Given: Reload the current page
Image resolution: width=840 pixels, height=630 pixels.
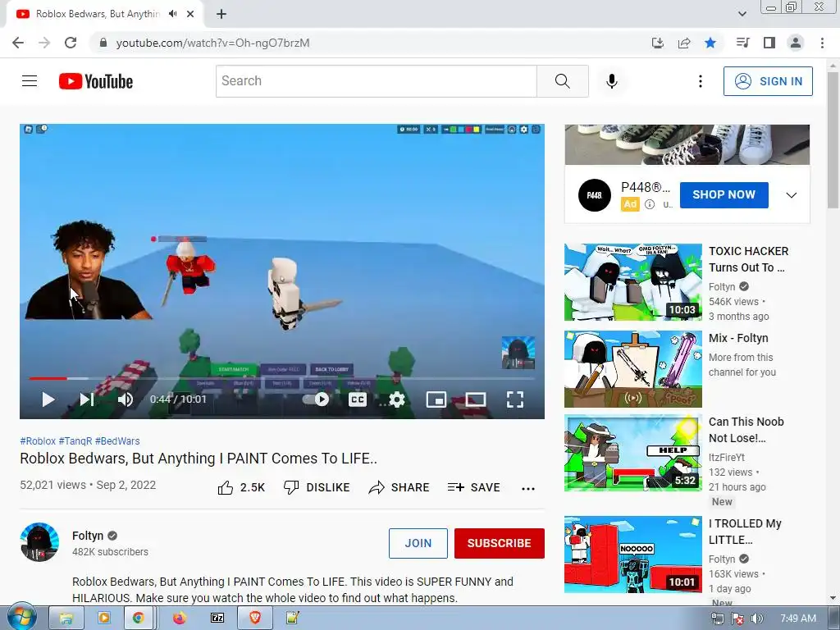Looking at the screenshot, I should 71,43.
